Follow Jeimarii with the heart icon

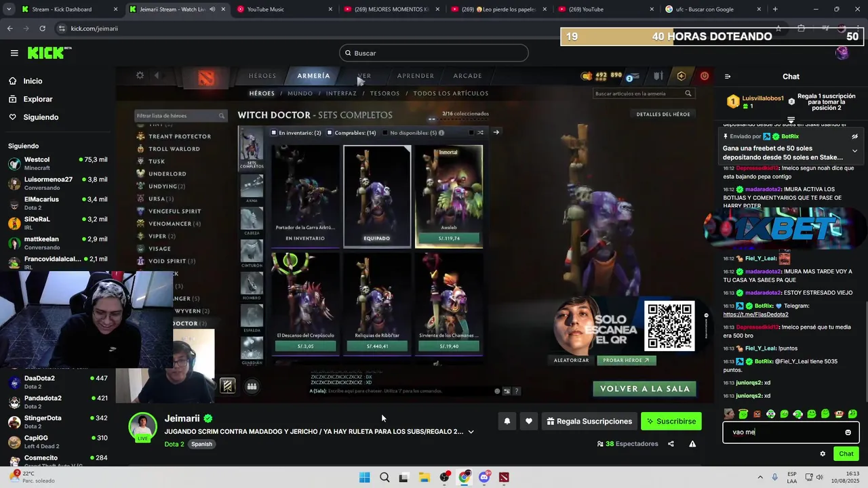click(529, 422)
